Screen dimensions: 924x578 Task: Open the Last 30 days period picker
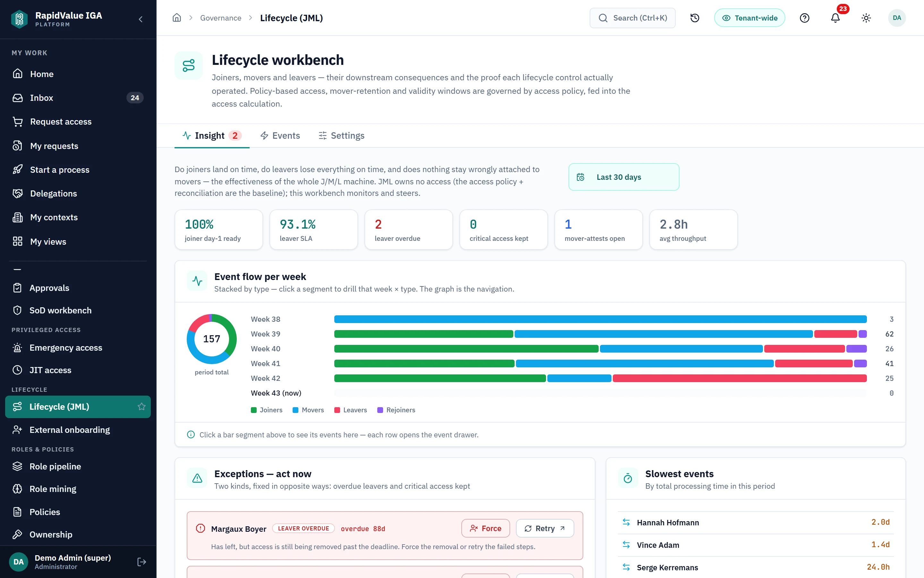623,177
